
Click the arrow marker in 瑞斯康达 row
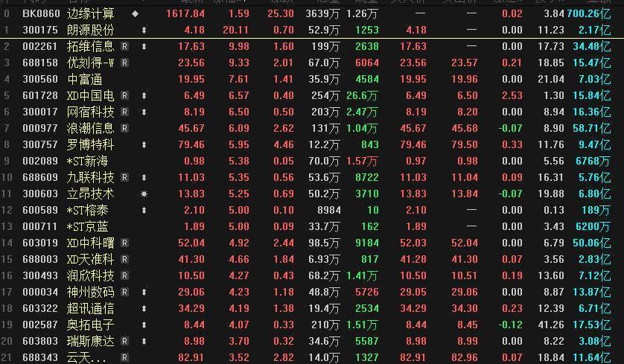tap(144, 341)
